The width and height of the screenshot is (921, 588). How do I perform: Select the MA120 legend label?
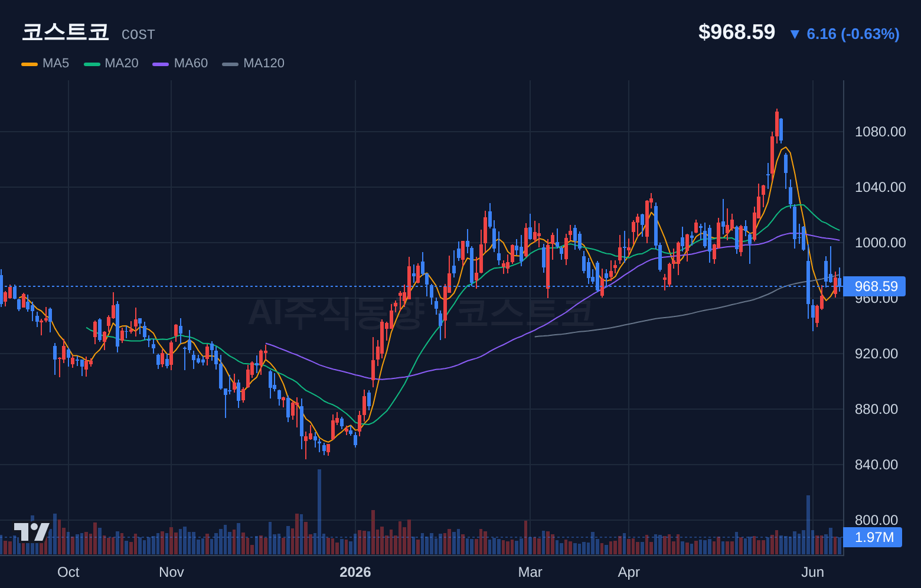tap(264, 63)
